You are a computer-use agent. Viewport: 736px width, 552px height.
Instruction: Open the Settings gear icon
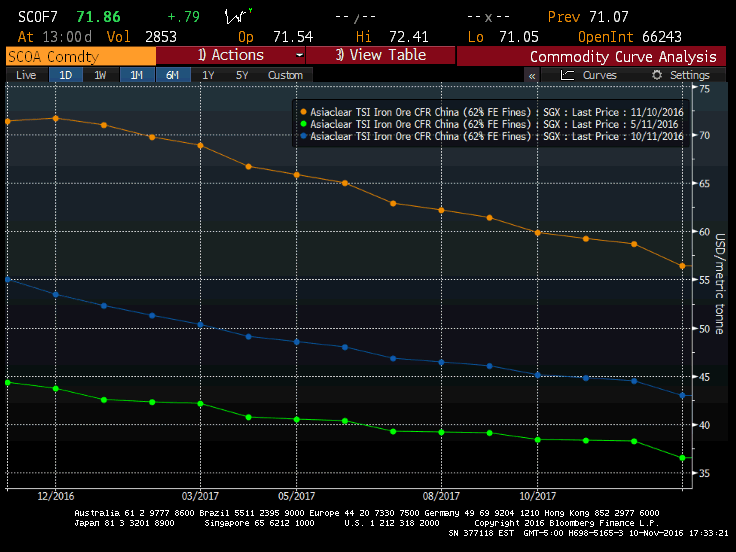(657, 75)
